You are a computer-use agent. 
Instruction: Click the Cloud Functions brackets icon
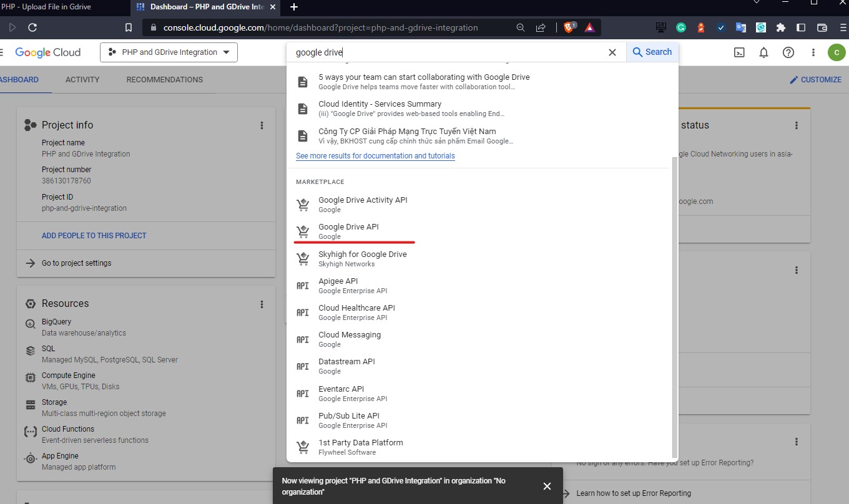click(31, 432)
